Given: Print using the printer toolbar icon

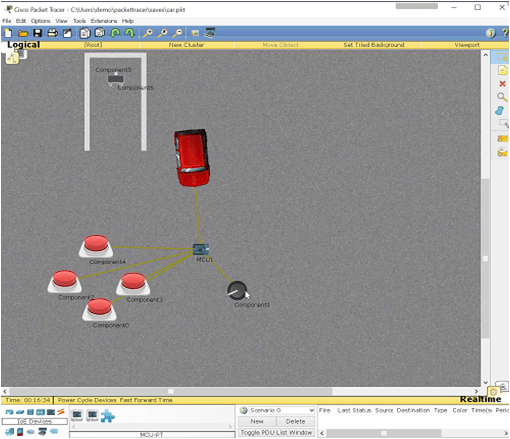Looking at the screenshot, I should 52,33.
